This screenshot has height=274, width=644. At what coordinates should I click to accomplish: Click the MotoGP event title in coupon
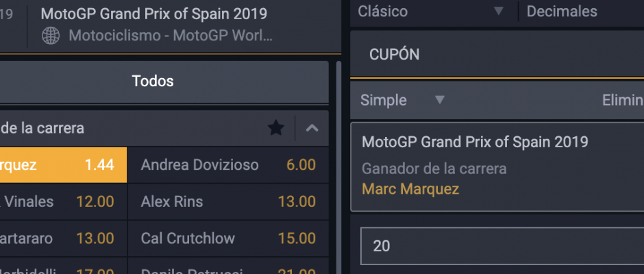click(x=475, y=142)
